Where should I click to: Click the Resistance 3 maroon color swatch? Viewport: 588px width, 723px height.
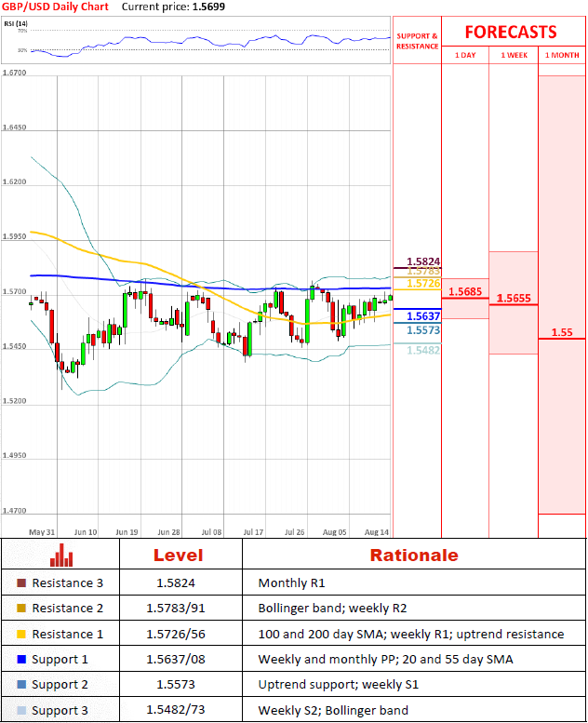pyautogui.click(x=21, y=582)
